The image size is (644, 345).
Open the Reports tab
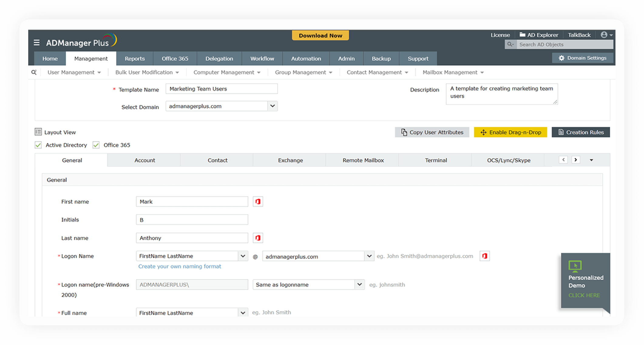[x=134, y=59]
